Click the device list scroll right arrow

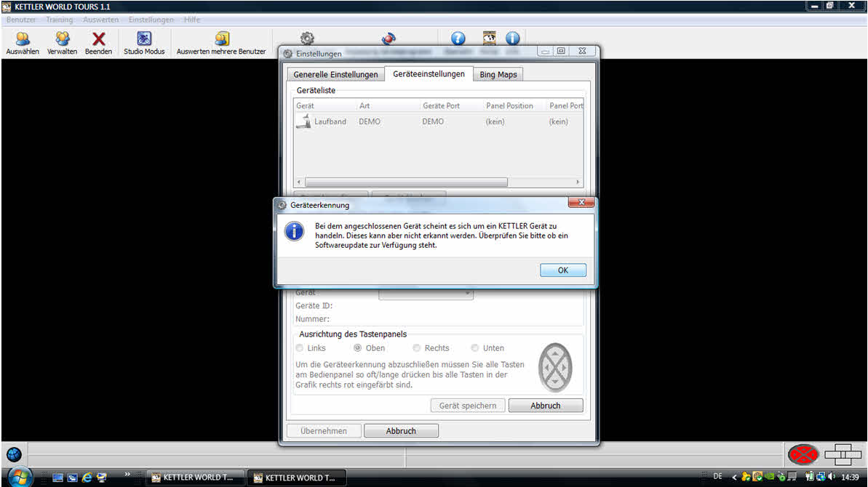tap(578, 182)
